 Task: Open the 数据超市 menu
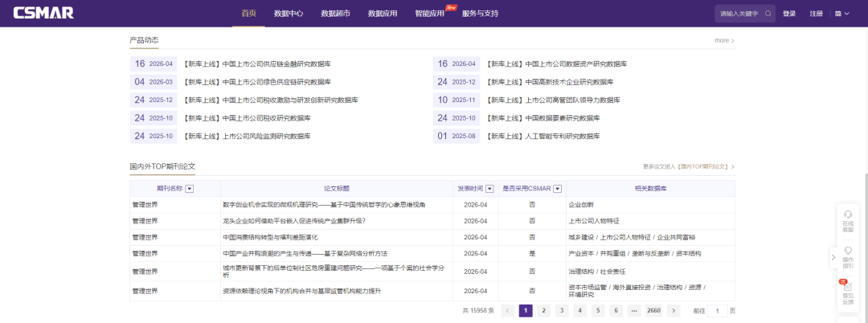[335, 14]
